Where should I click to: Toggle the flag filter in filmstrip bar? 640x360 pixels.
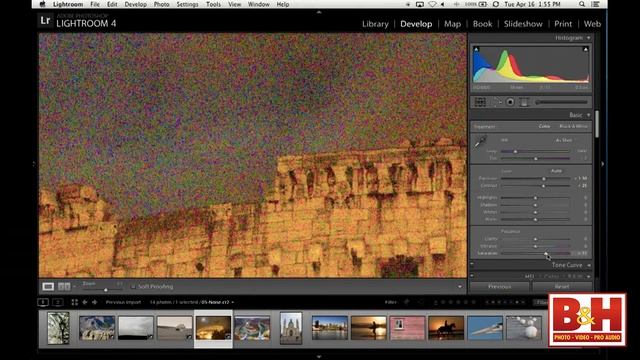pyautogui.click(x=407, y=302)
